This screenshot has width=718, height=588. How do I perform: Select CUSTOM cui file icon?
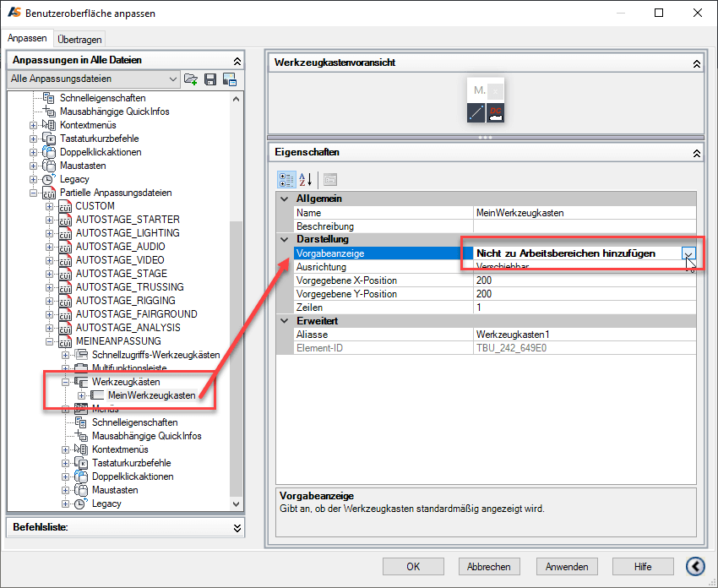[65, 206]
